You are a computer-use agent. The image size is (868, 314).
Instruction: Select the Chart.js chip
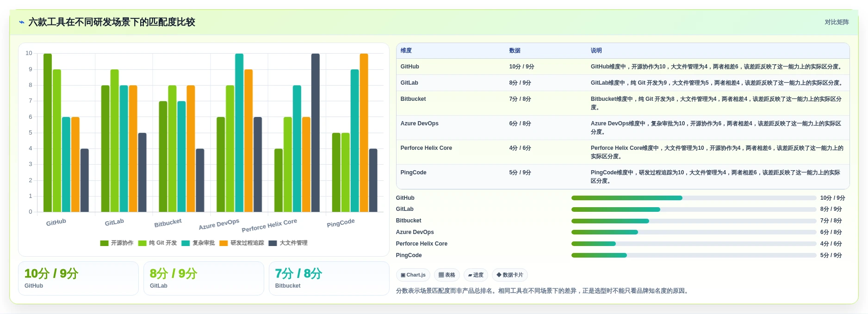(413, 275)
